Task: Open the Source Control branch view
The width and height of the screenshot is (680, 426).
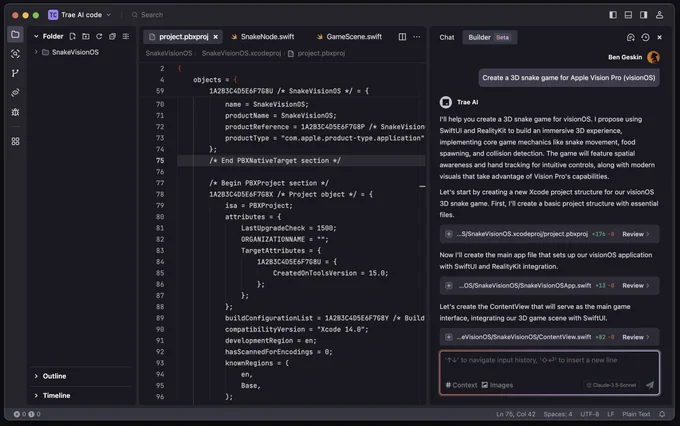Action: tap(15, 73)
